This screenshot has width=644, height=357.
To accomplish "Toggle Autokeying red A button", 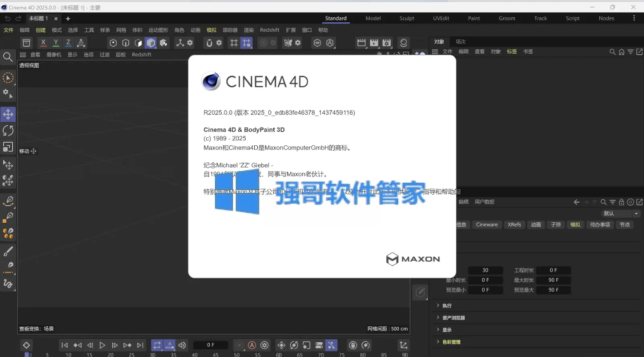I will coord(252,345).
